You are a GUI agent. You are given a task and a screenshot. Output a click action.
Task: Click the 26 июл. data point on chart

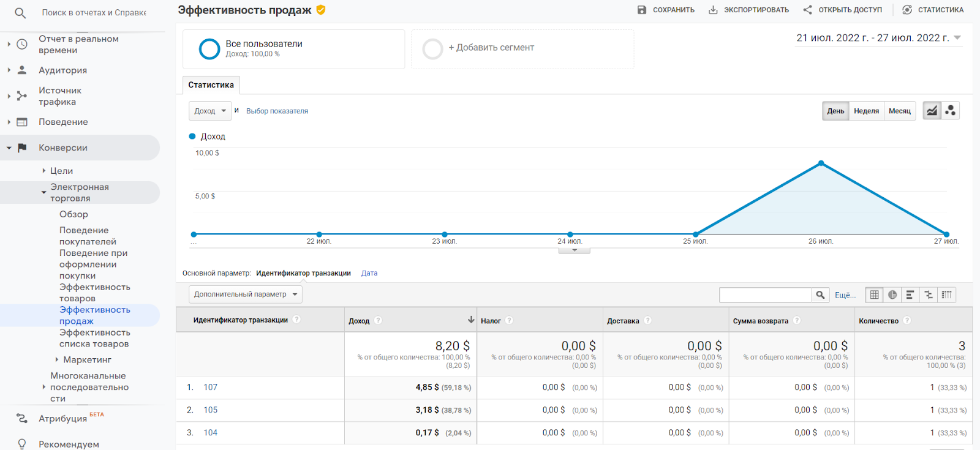(x=821, y=163)
